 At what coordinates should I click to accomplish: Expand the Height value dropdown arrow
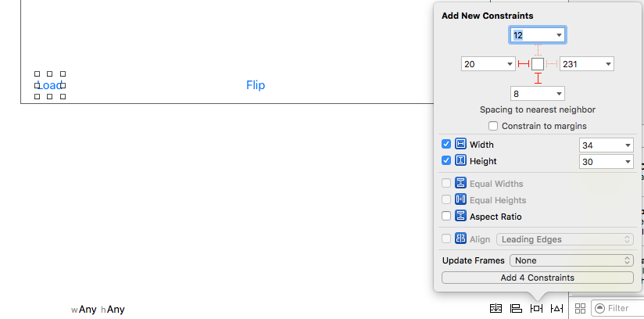coord(628,162)
